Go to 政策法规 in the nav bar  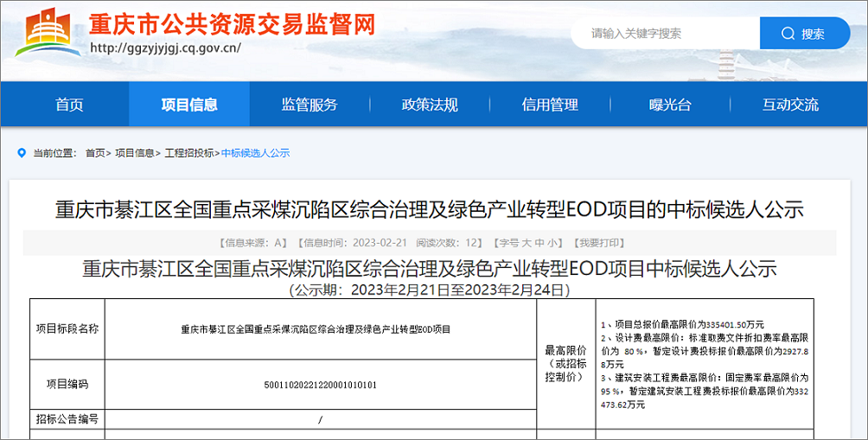click(430, 105)
